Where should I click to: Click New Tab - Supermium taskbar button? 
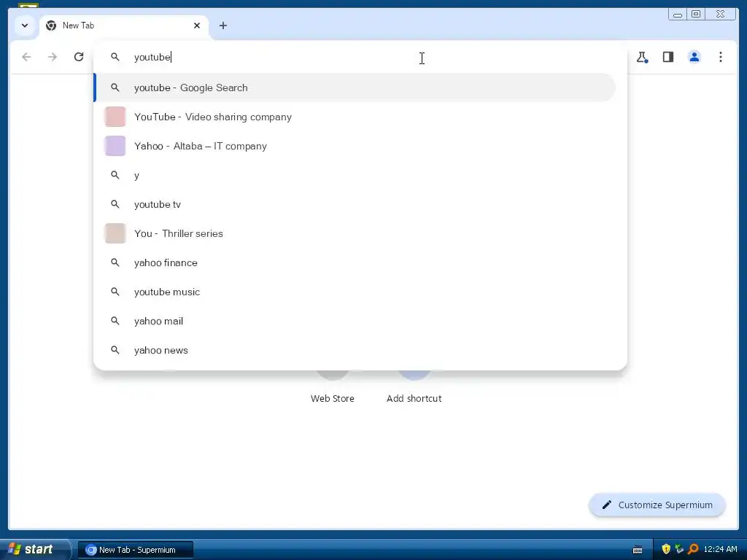click(136, 550)
